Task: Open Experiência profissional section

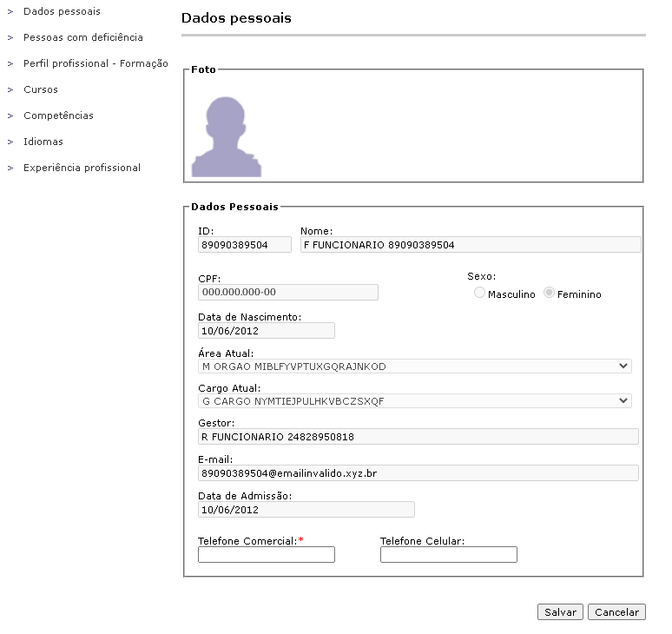Action: pos(82,168)
